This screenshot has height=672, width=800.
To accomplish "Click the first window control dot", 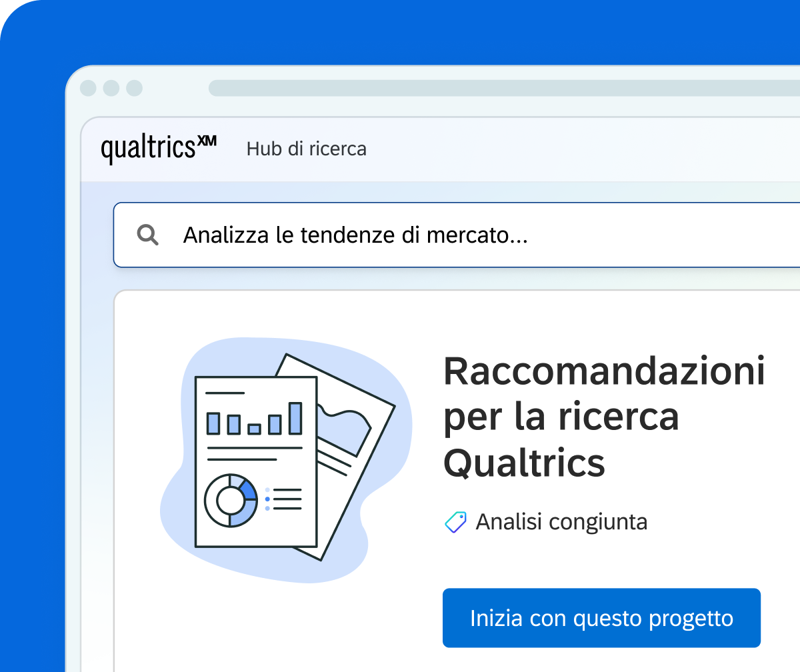I will coord(88,88).
